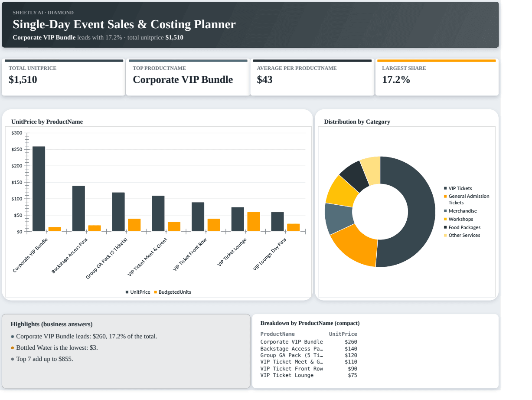Click the Merchandise legend entry
The width and height of the screenshot is (532, 400).
[x=460, y=211]
